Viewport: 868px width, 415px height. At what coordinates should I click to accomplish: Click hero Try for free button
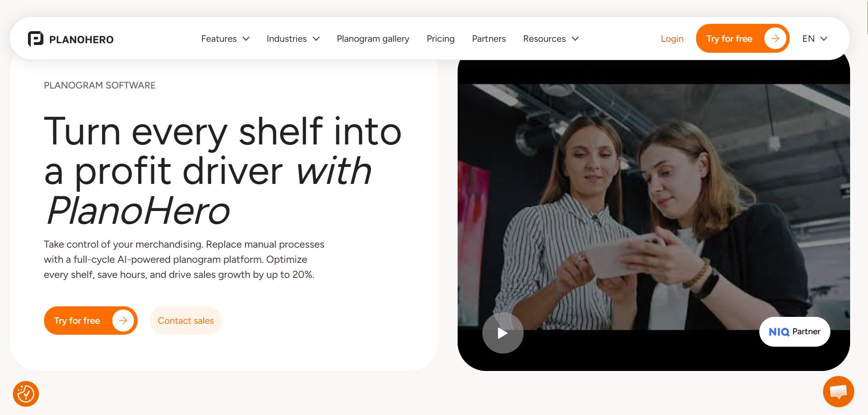(91, 321)
